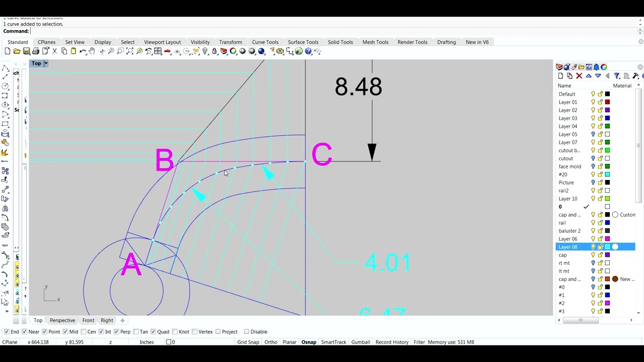Click the red color swatch of Layer 01
644x362 pixels.
[607, 102]
